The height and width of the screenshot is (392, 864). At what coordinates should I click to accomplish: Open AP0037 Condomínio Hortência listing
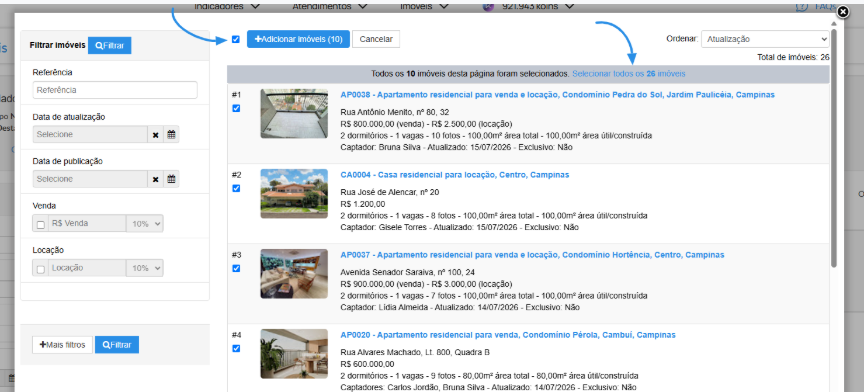532,255
